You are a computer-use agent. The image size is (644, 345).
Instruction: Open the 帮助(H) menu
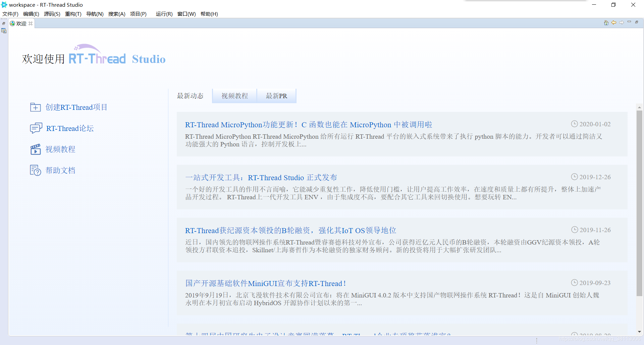pyautogui.click(x=209, y=14)
